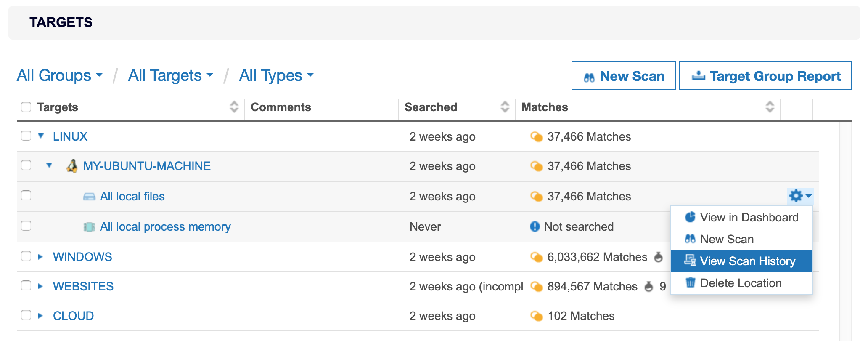Viewport: 868px width, 341px height.
Task: Select the WEBSITES group checkbox
Action: pos(26,285)
